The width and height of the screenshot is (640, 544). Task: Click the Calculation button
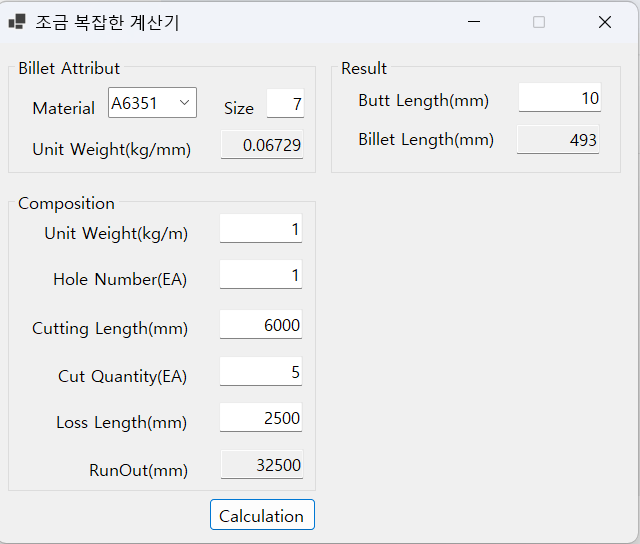(x=262, y=515)
